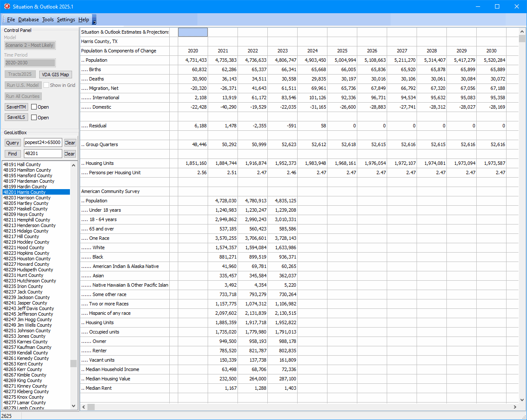Click the grid vertical scrollbar thumb
Image resolution: width=527 pixels, height=420 pixels.
tap(522, 39)
